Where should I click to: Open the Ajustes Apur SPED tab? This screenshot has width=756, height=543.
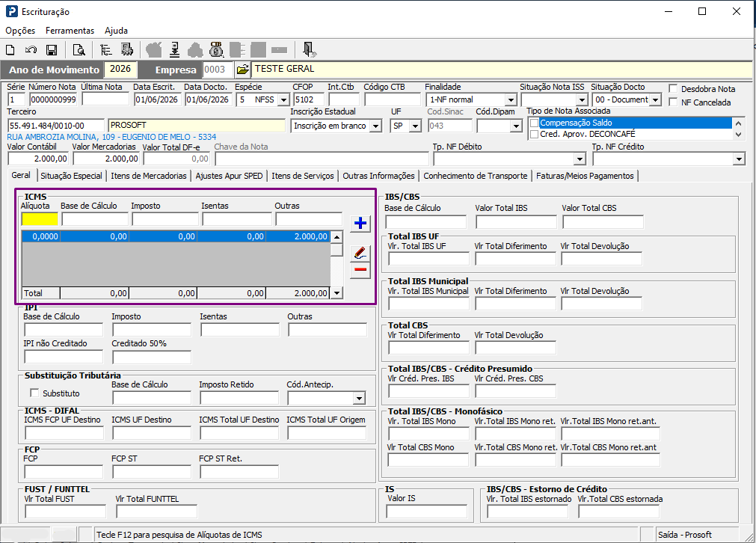[229, 176]
